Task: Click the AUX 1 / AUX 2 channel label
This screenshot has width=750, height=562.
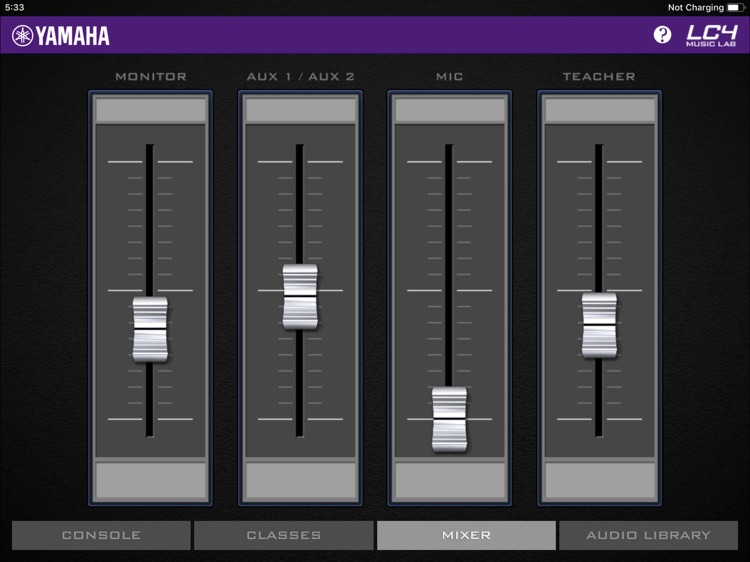Action: 300,77
